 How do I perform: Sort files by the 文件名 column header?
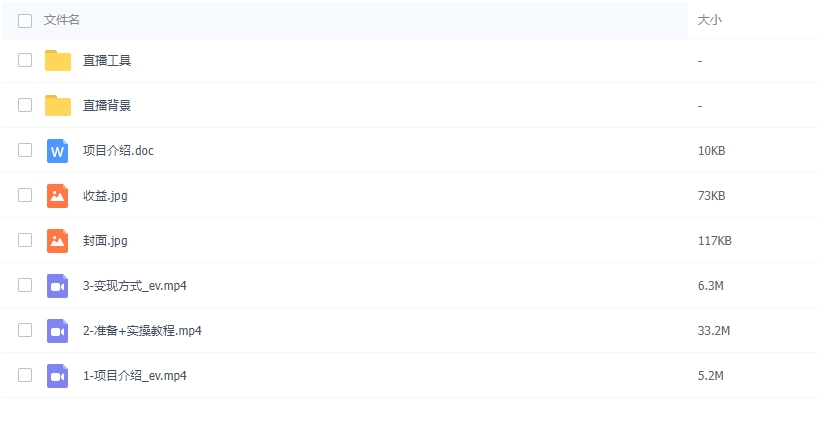point(62,20)
